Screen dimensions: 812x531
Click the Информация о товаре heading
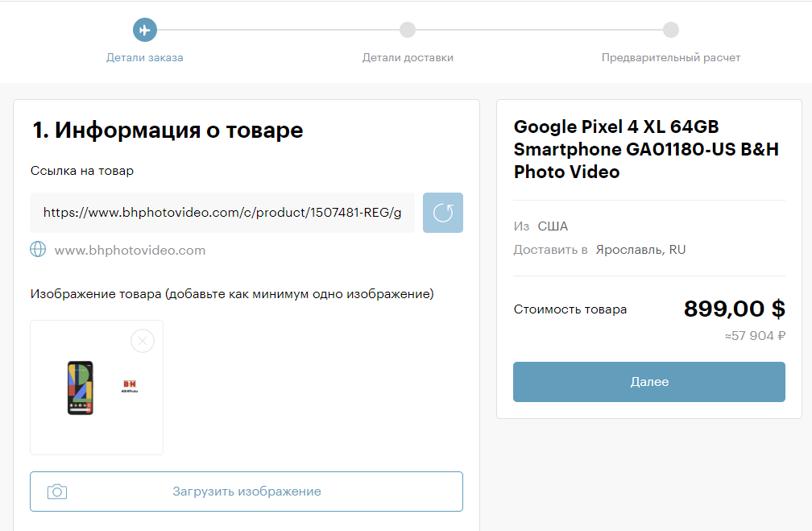168,130
